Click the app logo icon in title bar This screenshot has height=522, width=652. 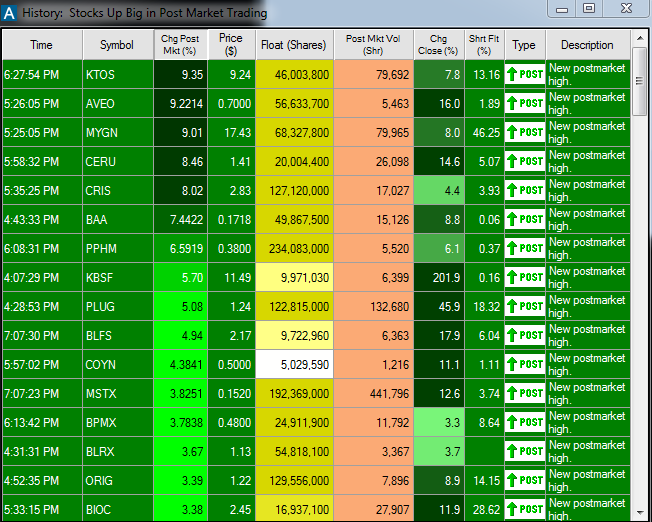pos(9,13)
